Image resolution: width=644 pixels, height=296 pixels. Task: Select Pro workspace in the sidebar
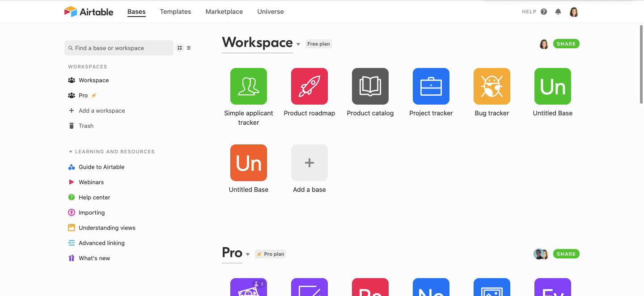click(83, 96)
